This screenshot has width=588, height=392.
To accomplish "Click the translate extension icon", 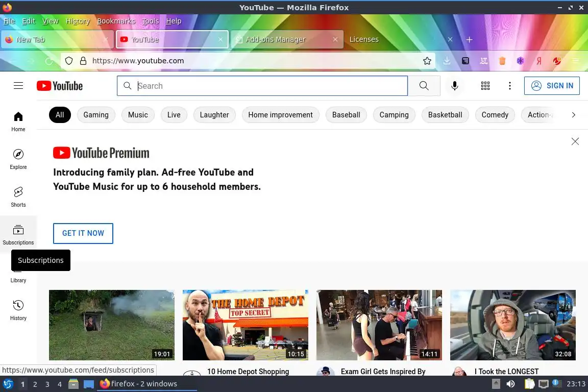I will tap(484, 61).
